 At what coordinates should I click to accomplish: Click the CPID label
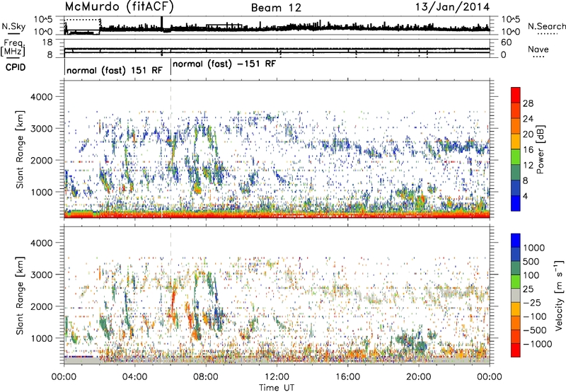(x=16, y=67)
